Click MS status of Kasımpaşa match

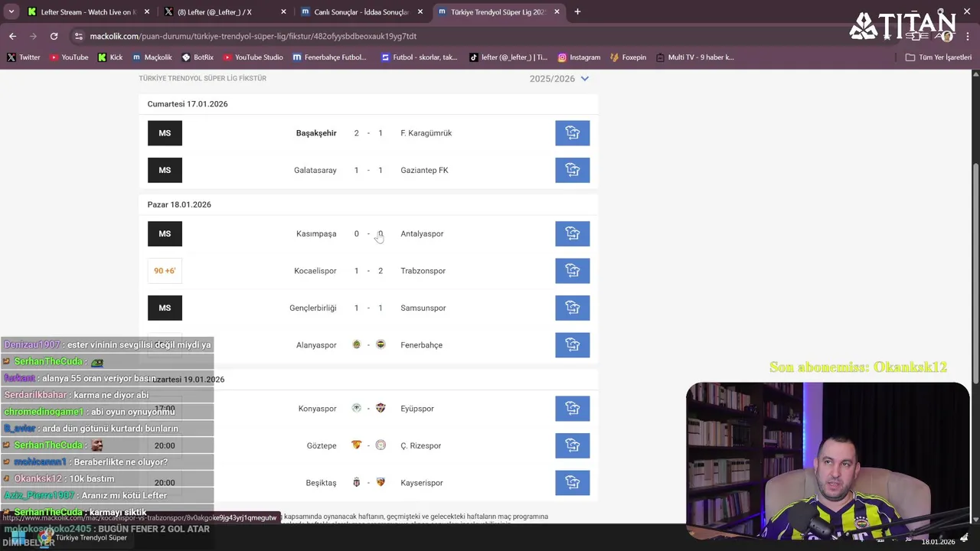coord(165,233)
